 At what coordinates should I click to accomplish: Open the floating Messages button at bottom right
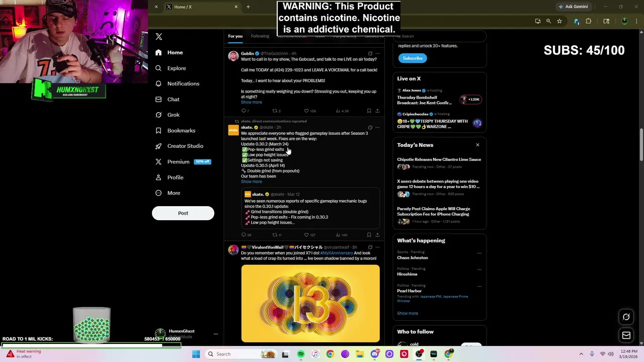(626, 335)
